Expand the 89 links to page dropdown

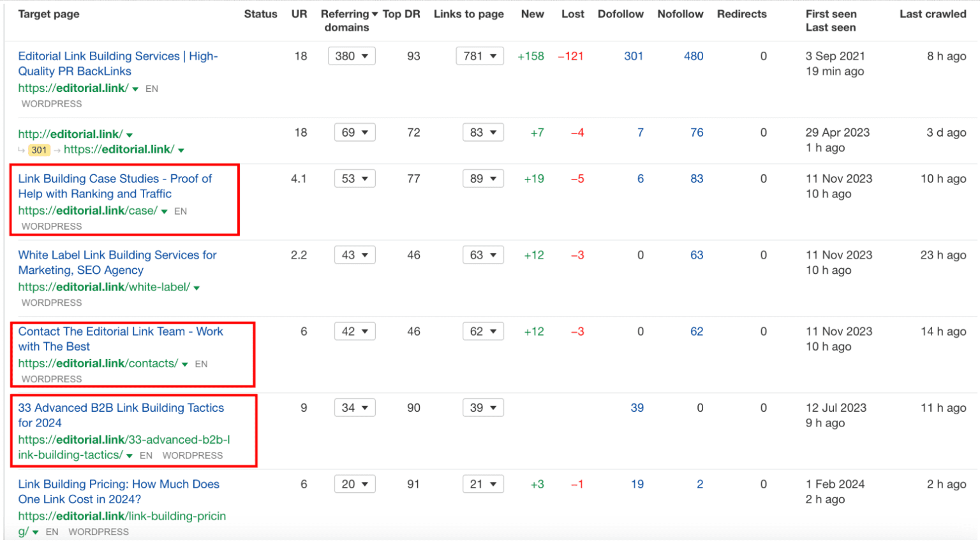pyautogui.click(x=483, y=179)
